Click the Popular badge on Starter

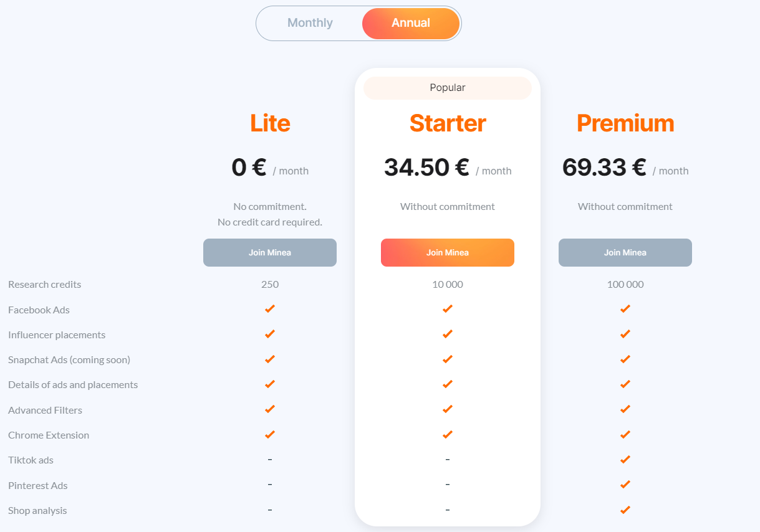point(448,88)
